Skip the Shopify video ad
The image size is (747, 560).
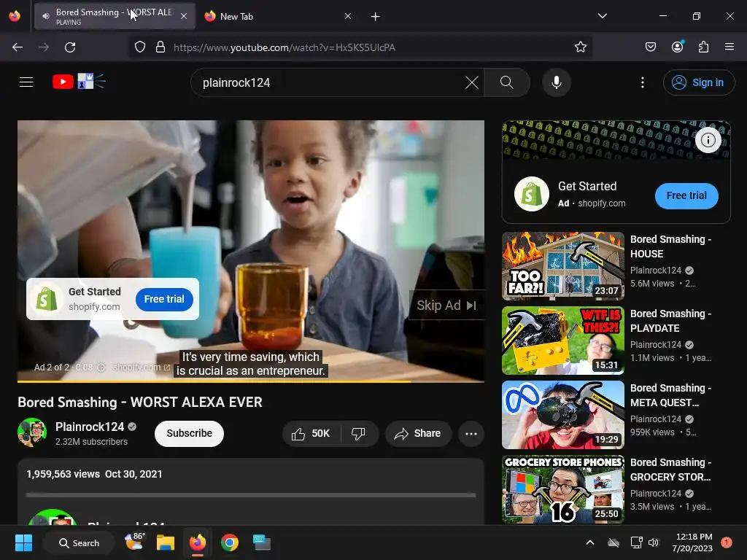tap(446, 306)
